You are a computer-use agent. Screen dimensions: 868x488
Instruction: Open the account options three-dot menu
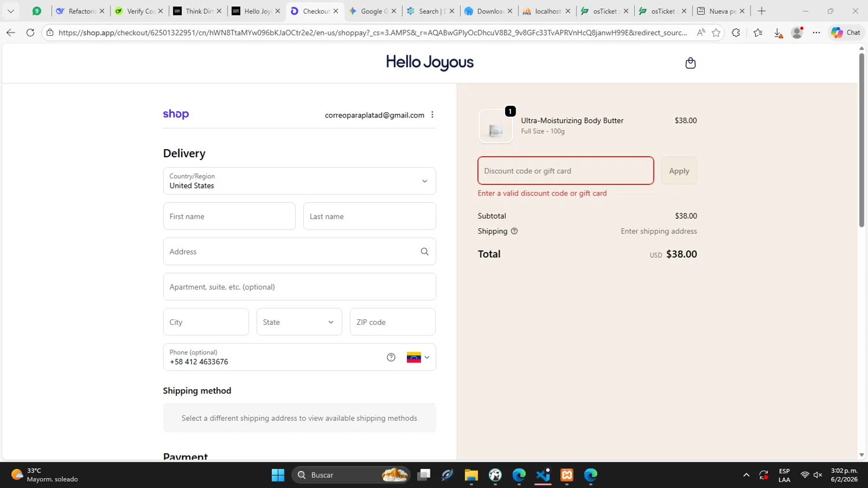pos(432,114)
